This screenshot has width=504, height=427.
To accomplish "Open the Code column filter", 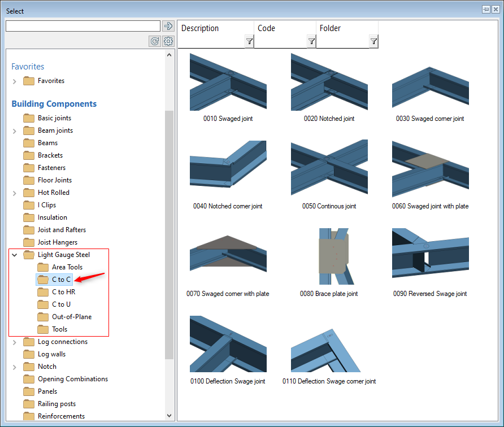I will (x=311, y=41).
